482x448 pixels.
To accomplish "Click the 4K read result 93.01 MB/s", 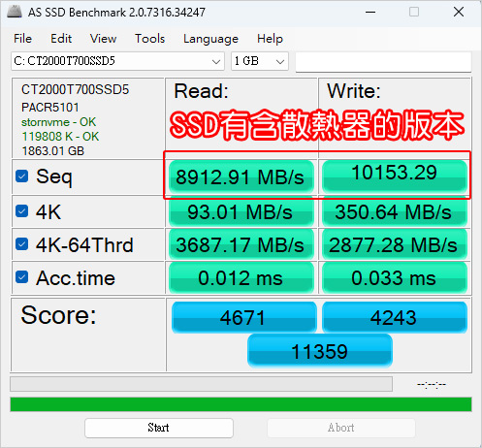I will (241, 211).
